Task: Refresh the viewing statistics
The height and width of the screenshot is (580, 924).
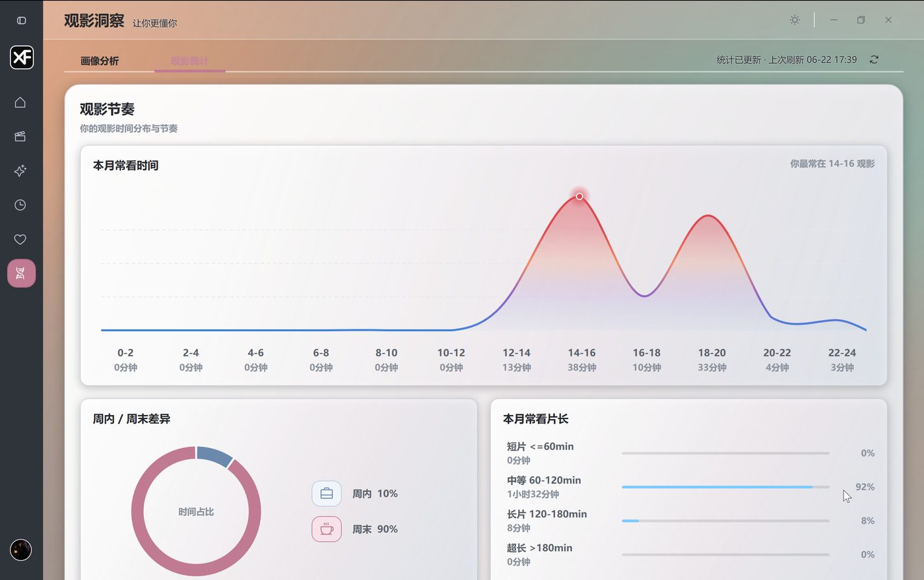Action: pos(874,59)
